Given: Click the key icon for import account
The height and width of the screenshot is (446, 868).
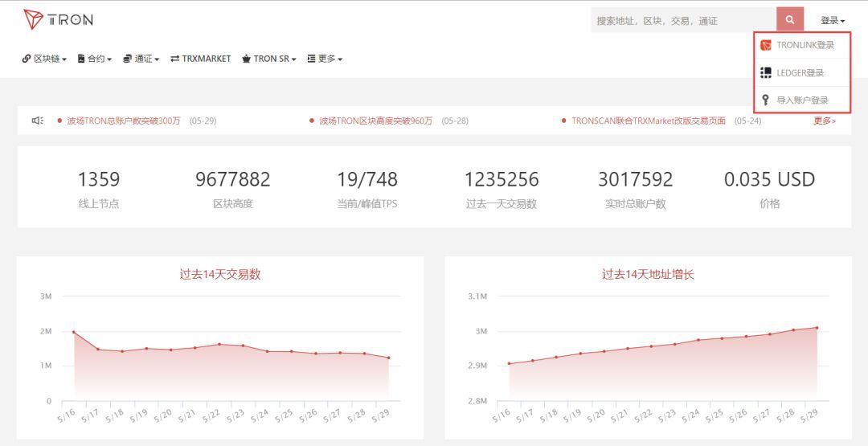Looking at the screenshot, I should [766, 100].
